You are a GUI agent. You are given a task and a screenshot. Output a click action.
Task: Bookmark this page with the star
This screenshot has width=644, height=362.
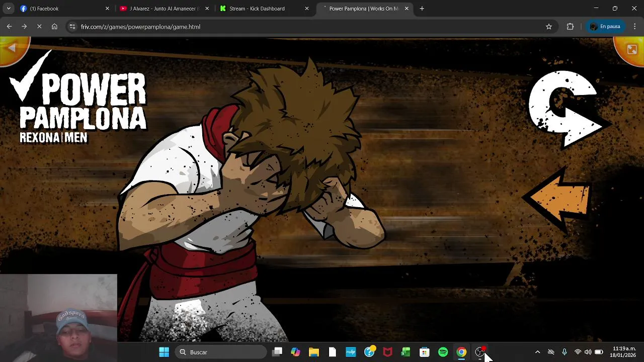click(x=549, y=27)
